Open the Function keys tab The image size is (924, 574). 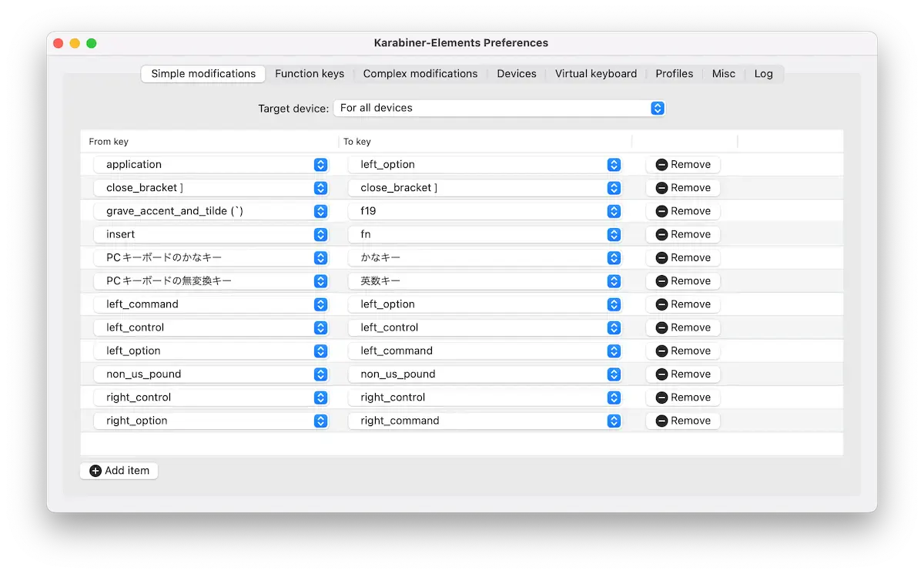click(x=310, y=74)
